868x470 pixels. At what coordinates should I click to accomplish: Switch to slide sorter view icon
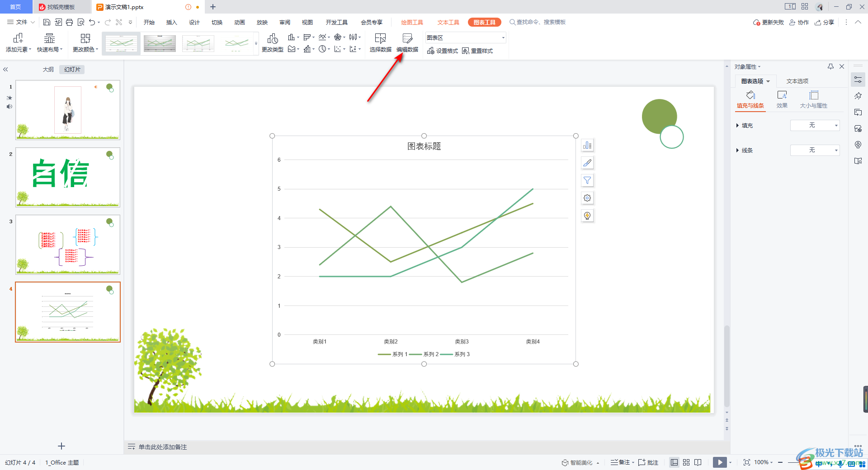point(686,462)
